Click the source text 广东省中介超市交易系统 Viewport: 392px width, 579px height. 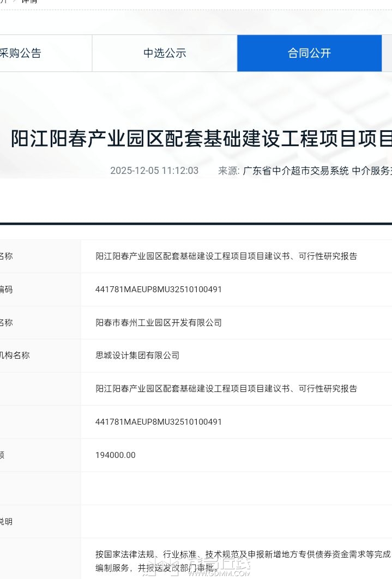tap(295, 171)
